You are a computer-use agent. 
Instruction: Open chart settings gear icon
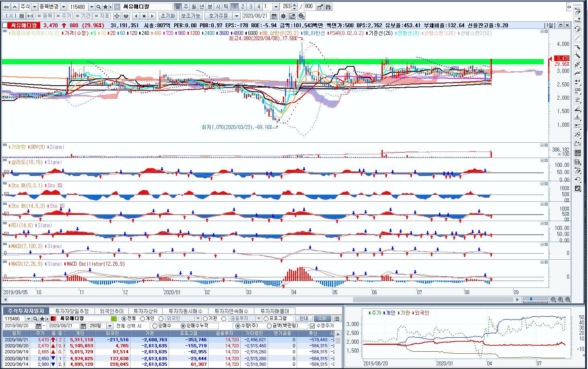click(x=283, y=16)
